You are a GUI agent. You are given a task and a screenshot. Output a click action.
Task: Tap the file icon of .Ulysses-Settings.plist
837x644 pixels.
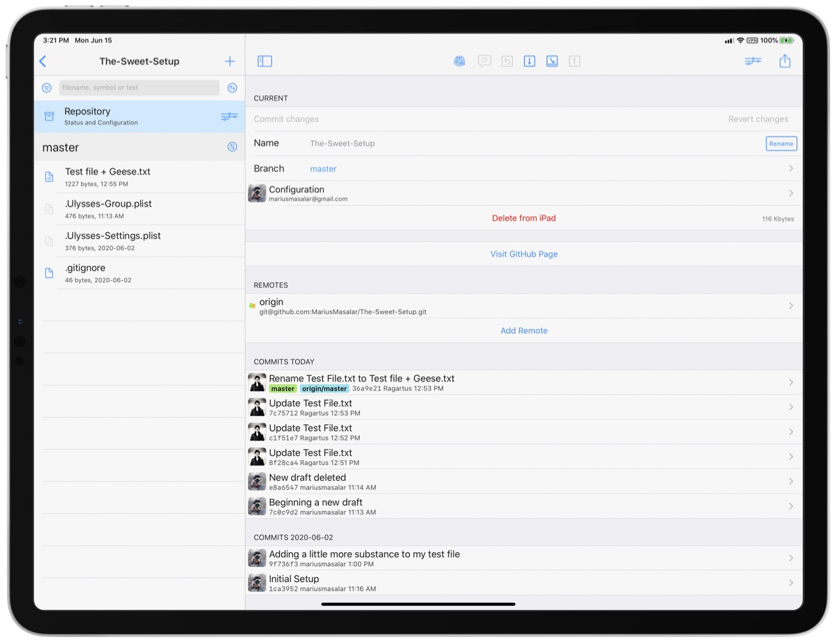(x=49, y=241)
